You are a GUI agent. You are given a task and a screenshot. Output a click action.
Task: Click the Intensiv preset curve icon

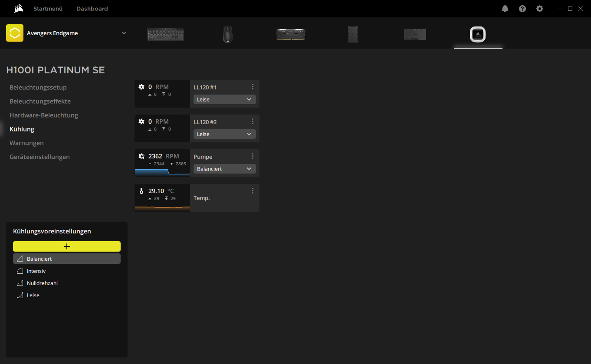pos(20,271)
